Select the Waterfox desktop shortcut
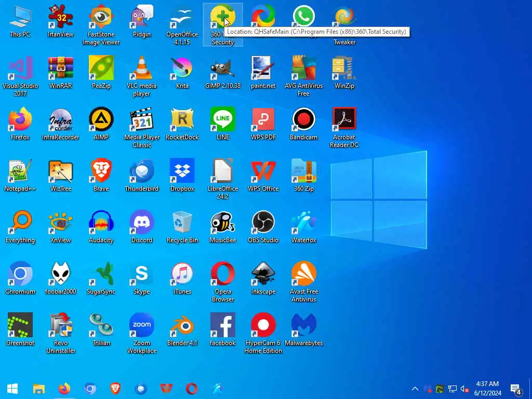This screenshot has width=532, height=399. pyautogui.click(x=303, y=227)
